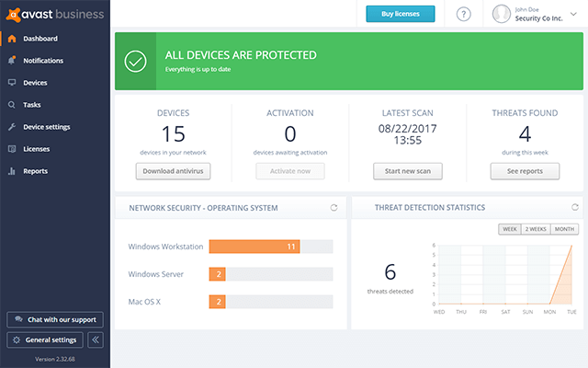
Task: Click the Notifications bell icon in sidebar
Action: point(11,61)
